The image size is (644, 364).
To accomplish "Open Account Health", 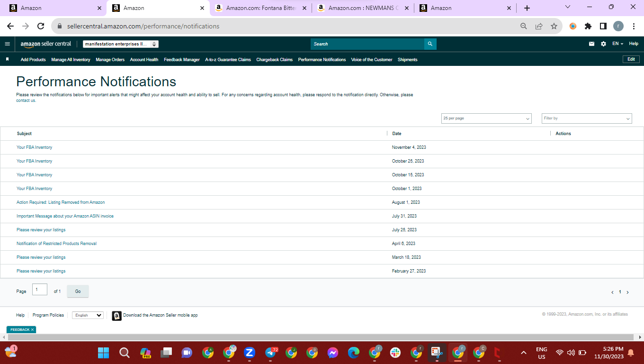I will click(144, 60).
